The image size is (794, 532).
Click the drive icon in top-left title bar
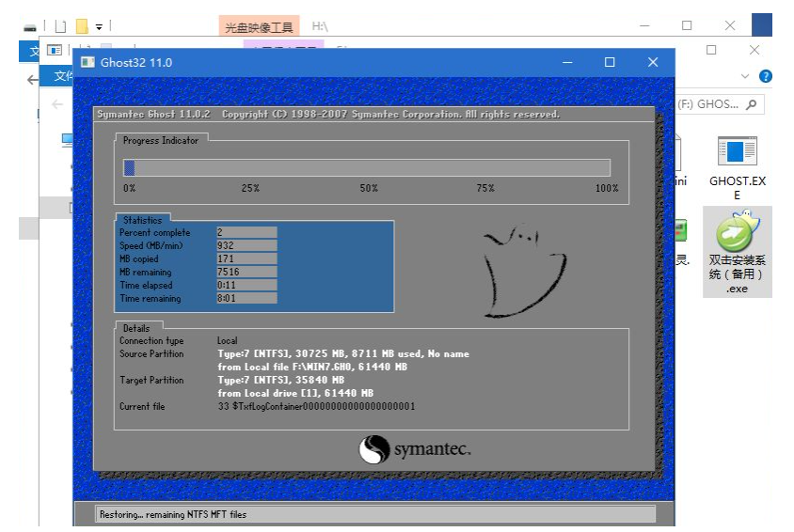tap(31, 26)
